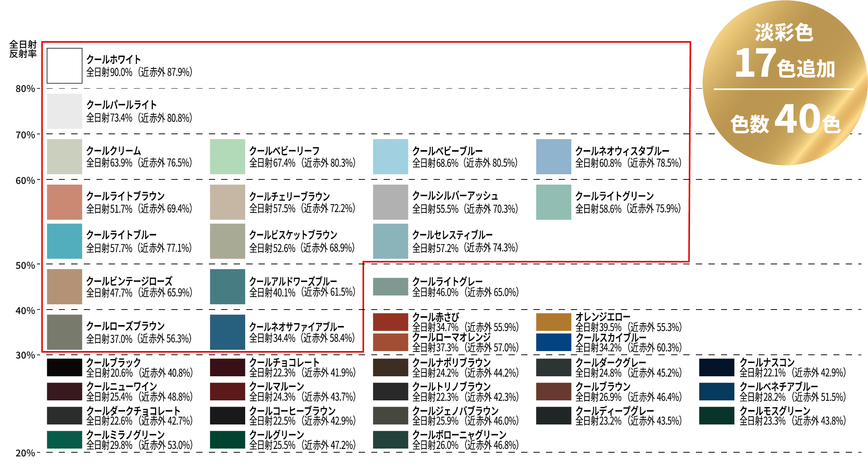Click the 50% reflectance axis label
The width and height of the screenshot is (868, 466).
[x=25, y=265]
